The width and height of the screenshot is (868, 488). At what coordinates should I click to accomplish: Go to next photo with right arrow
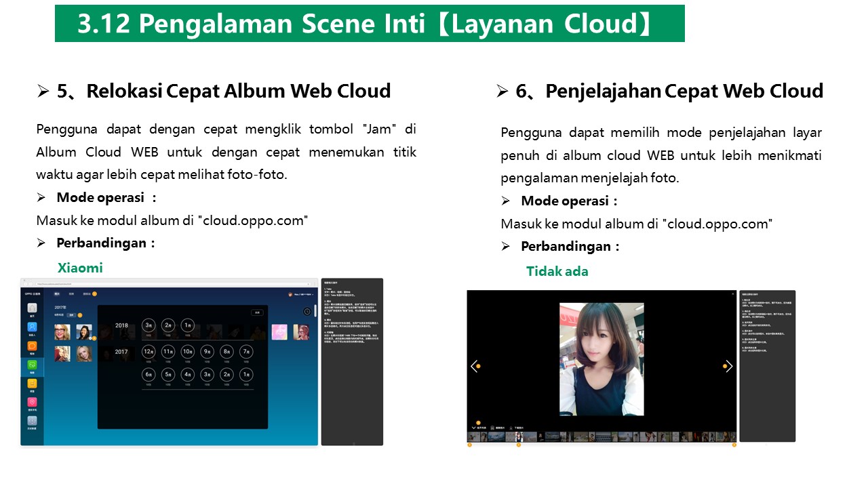(729, 366)
